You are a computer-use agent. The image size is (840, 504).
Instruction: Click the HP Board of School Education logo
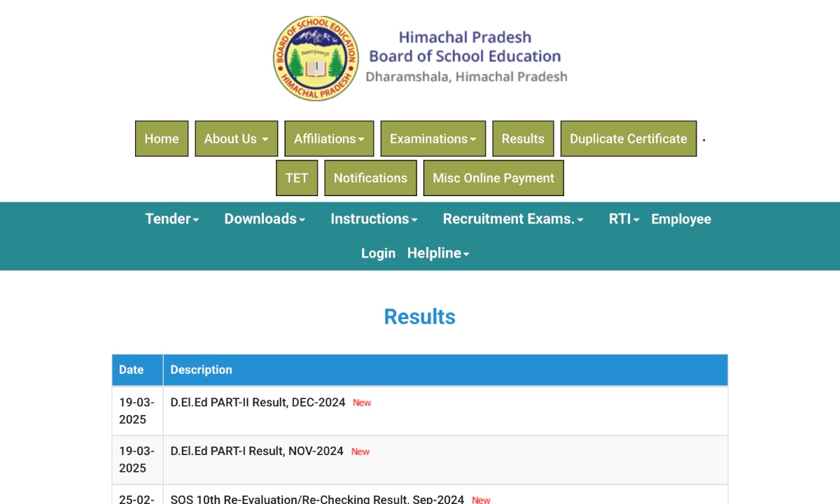tap(316, 58)
